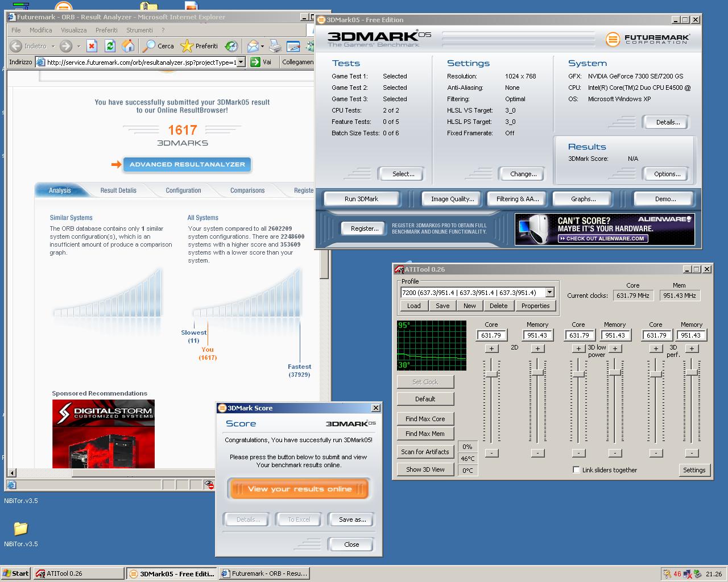This screenshot has width=728, height=582.
Task: Click Image Quality button in 3DMark05
Action: [x=452, y=199]
